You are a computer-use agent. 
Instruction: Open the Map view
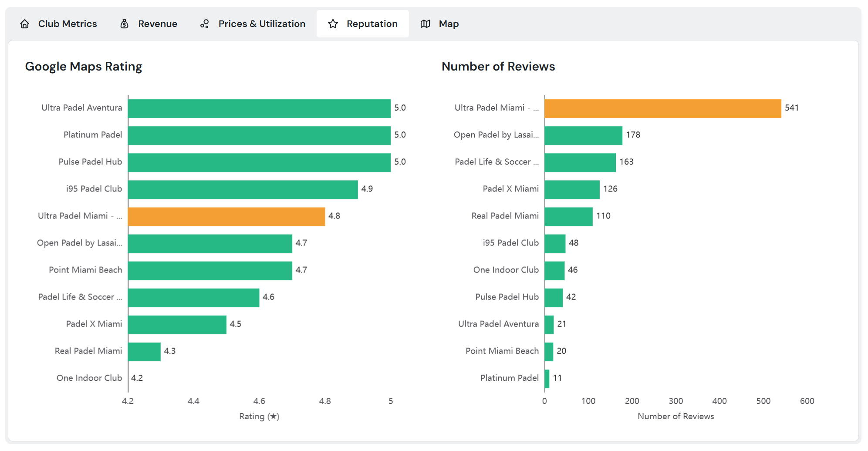449,24
